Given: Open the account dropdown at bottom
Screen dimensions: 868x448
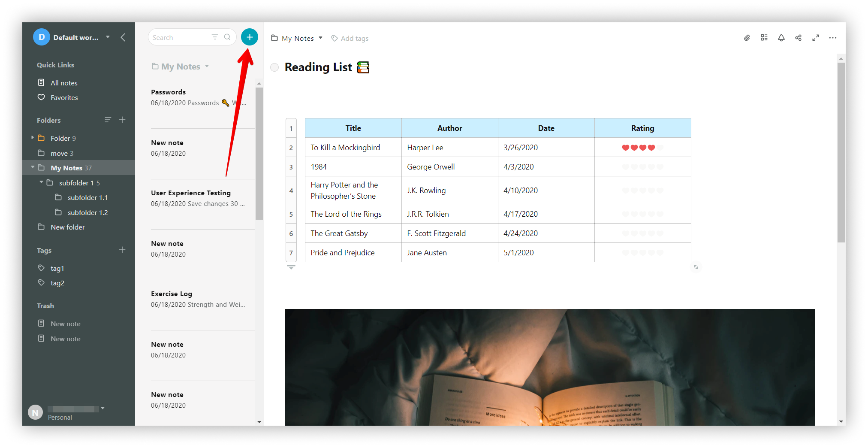Looking at the screenshot, I should [x=102, y=408].
